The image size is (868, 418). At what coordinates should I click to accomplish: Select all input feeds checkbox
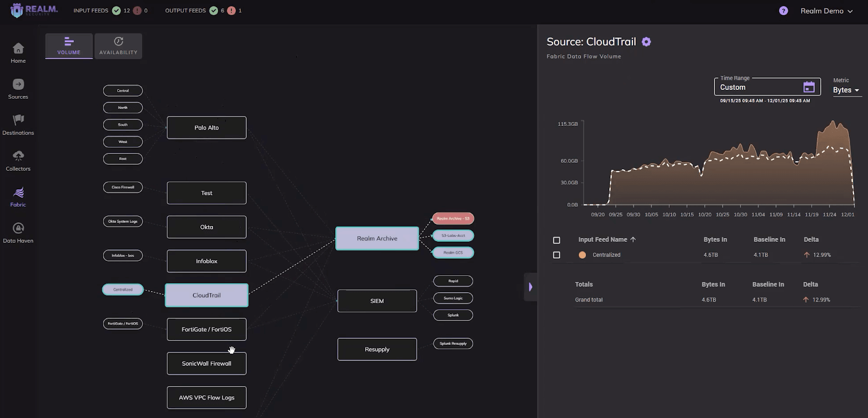coord(557,240)
